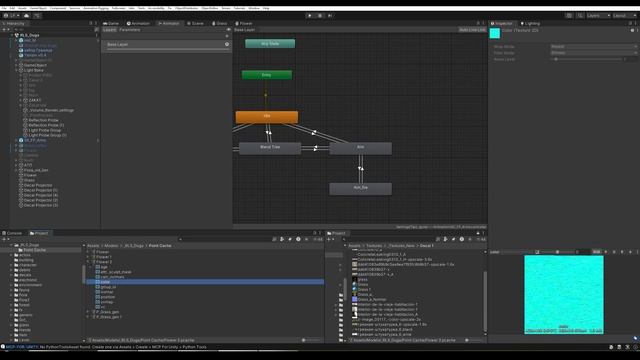Image resolution: width=640 pixels, height=360 pixels.
Task: Switch to the Scene tab
Action: (x=196, y=23)
